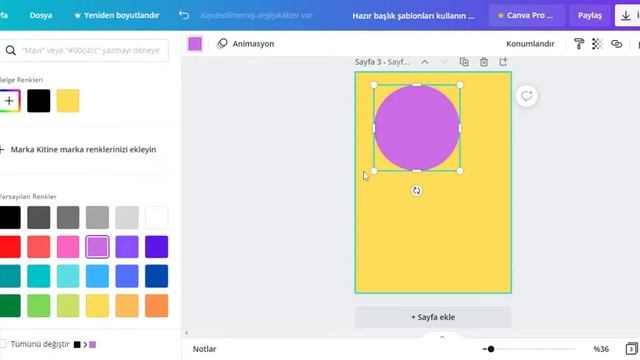The height and width of the screenshot is (360, 640).
Task: Click the rotate handle below the circle
Action: click(x=416, y=191)
